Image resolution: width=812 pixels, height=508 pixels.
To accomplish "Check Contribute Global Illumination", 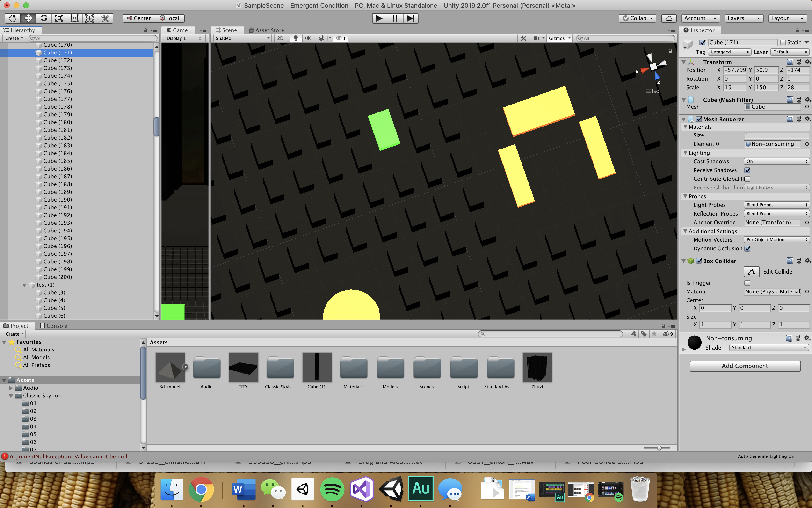I will tap(747, 179).
